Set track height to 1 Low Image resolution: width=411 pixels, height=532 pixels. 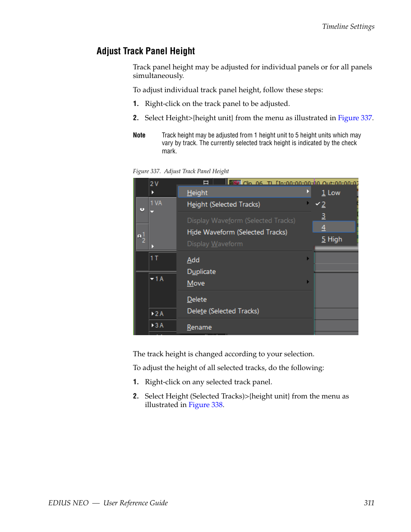point(334,193)
